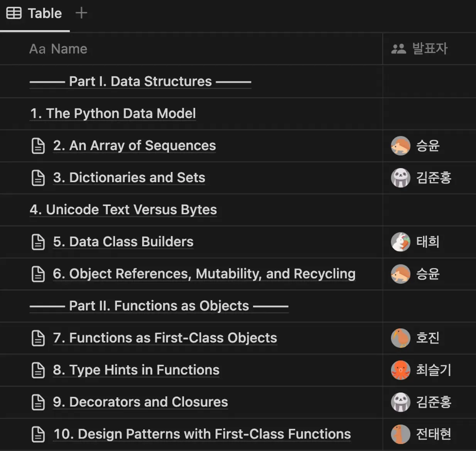The height and width of the screenshot is (451, 476).
Task: Click the hedgehog avatar in the An Array of Sequences row
Action: point(400,146)
